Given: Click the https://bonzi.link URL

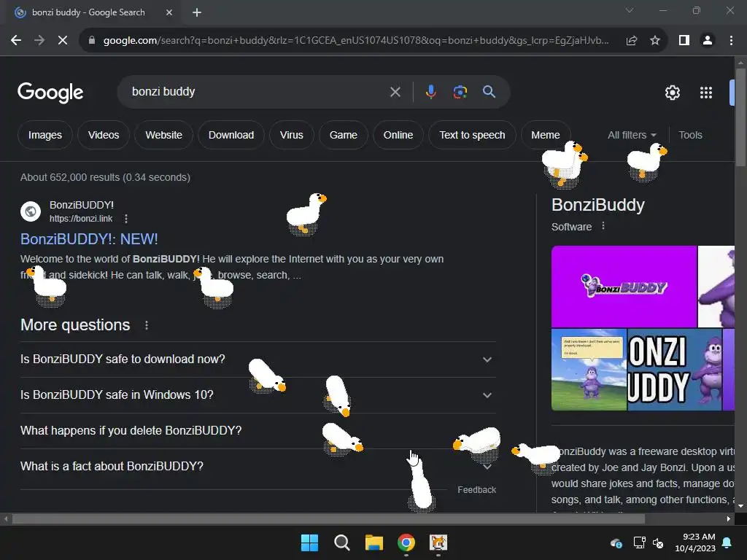Looking at the screenshot, I should (81, 219).
